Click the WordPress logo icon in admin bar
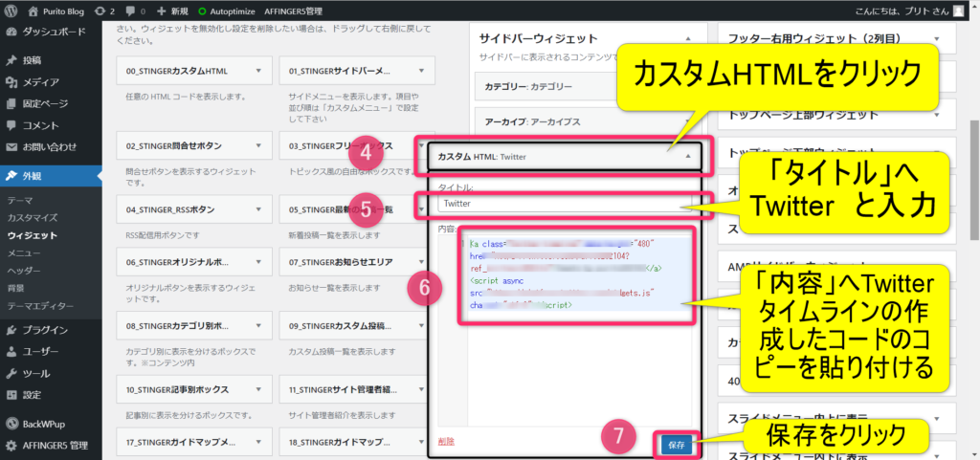The width and height of the screenshot is (980, 460). point(11,11)
